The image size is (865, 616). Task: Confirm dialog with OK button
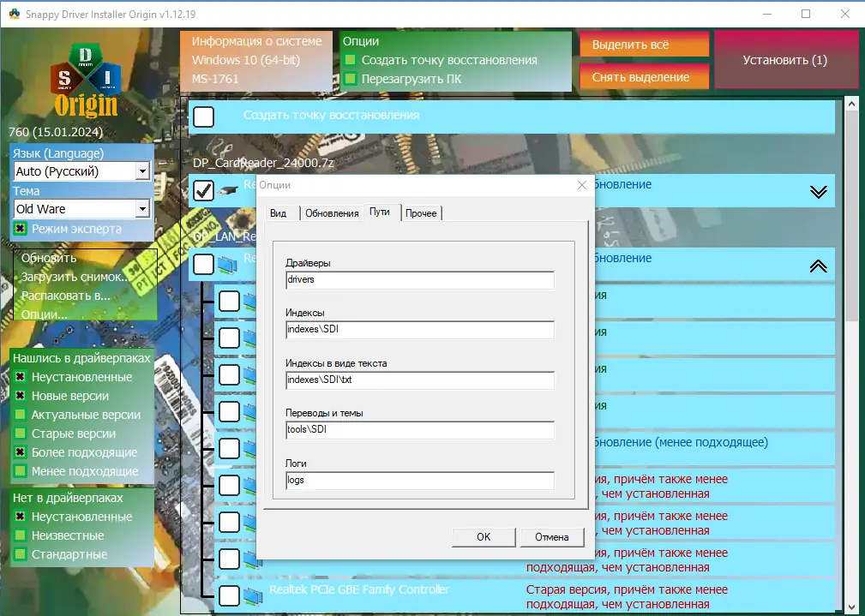click(484, 537)
